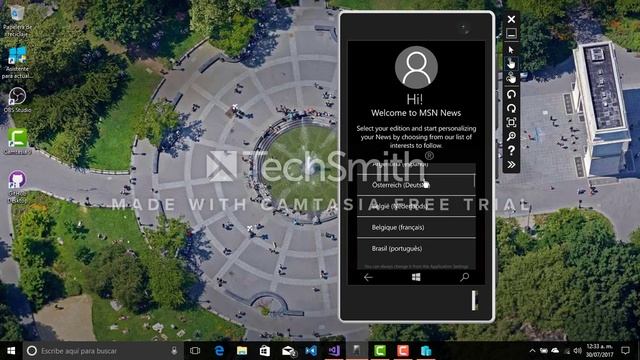The height and width of the screenshot is (360, 640).
Task: Rotate emulator right
Action: 511,108
